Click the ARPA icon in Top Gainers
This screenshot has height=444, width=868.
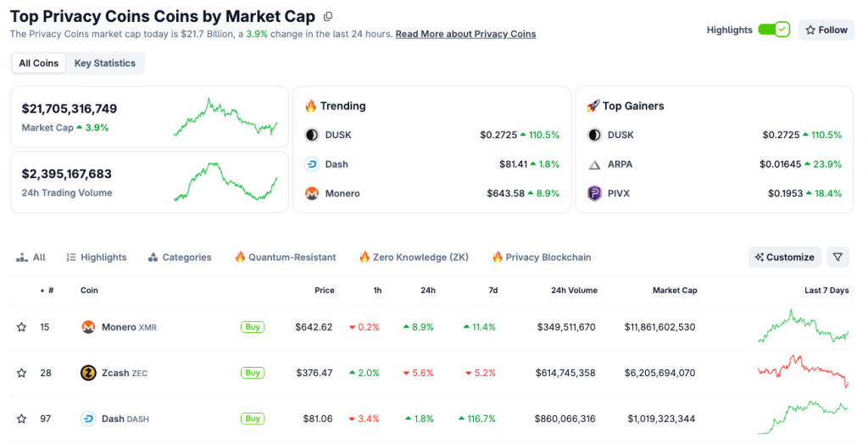coord(594,164)
